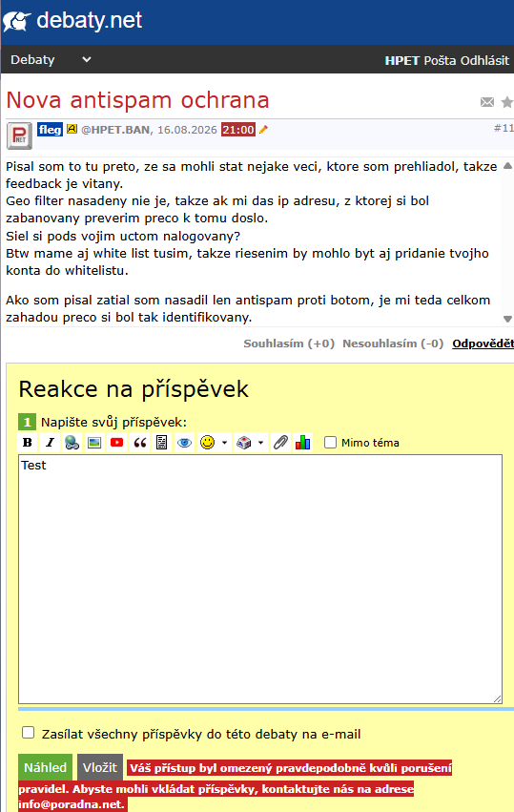The height and width of the screenshot is (812, 514).
Task: Open Pošta in the top menu
Action: pyautogui.click(x=440, y=60)
